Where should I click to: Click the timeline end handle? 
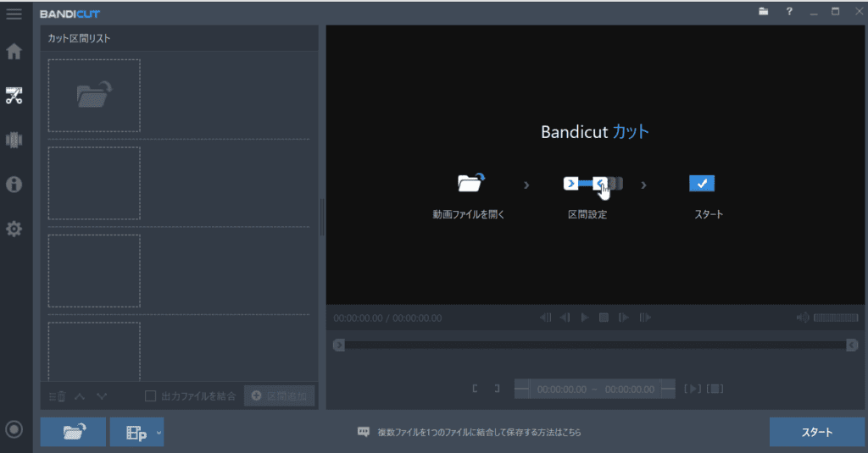[x=852, y=345]
